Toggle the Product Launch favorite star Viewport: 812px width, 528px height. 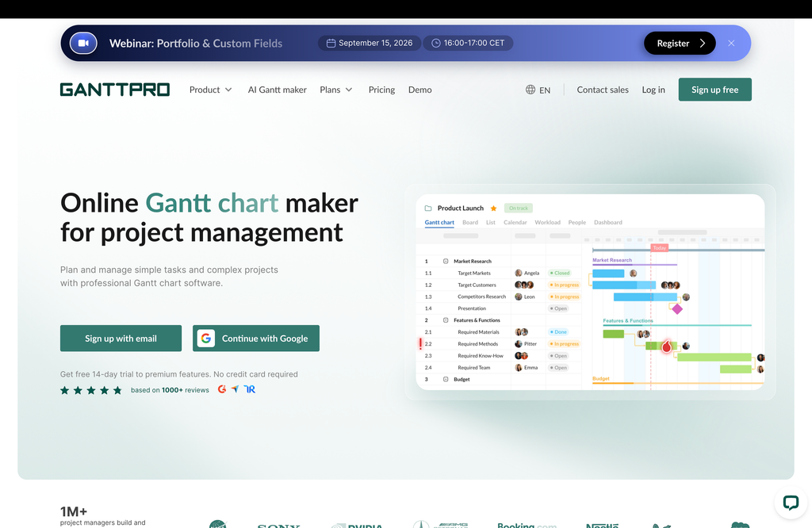point(493,208)
